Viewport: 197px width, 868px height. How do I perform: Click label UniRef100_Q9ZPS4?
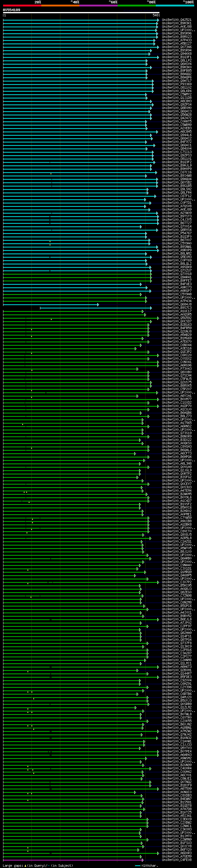[176, 104]
